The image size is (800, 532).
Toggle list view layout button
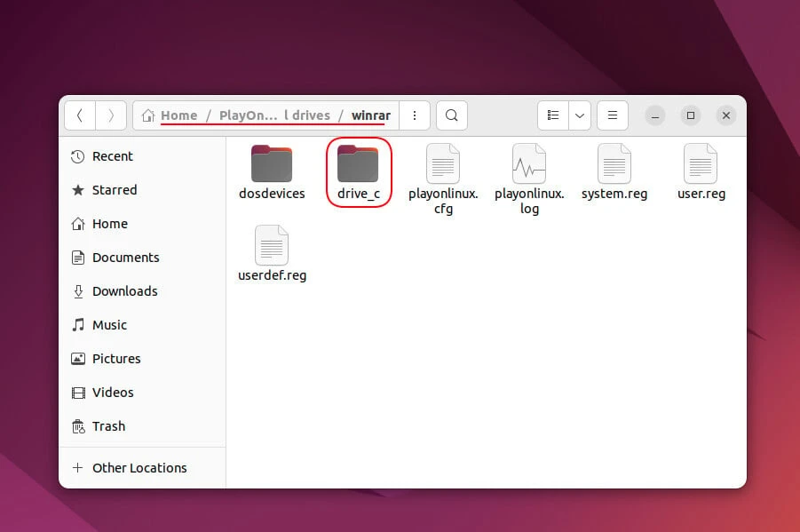coord(553,115)
